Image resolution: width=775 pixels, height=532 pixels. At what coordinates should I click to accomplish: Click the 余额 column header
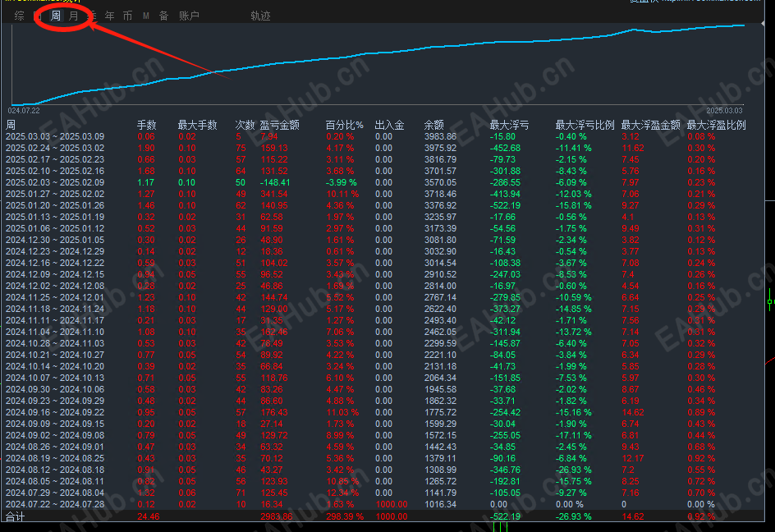(x=434, y=125)
